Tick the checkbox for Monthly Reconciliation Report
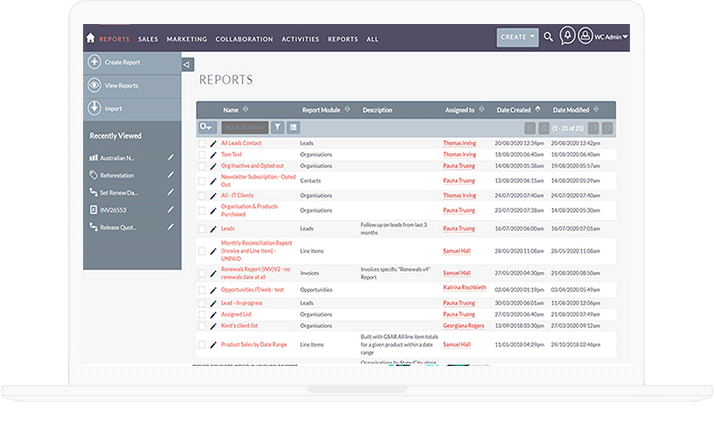Viewport: 715px width, 430px height. 202,251
